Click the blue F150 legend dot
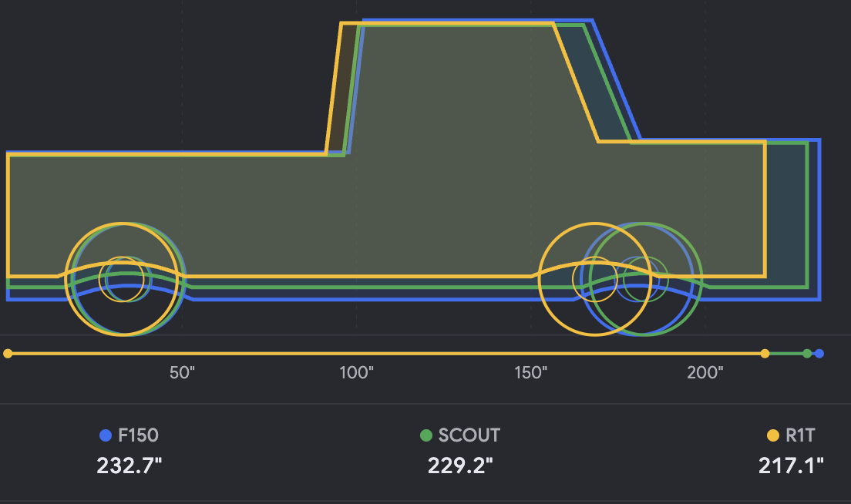Image resolution: width=851 pixels, height=504 pixels. tap(106, 435)
